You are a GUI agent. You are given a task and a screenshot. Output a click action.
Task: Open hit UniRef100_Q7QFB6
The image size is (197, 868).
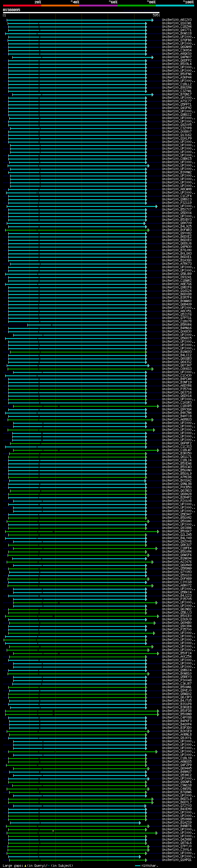(x=177, y=40)
